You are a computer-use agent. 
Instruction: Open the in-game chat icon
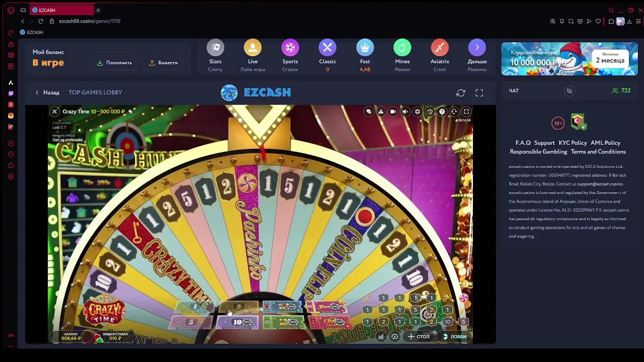point(369,112)
